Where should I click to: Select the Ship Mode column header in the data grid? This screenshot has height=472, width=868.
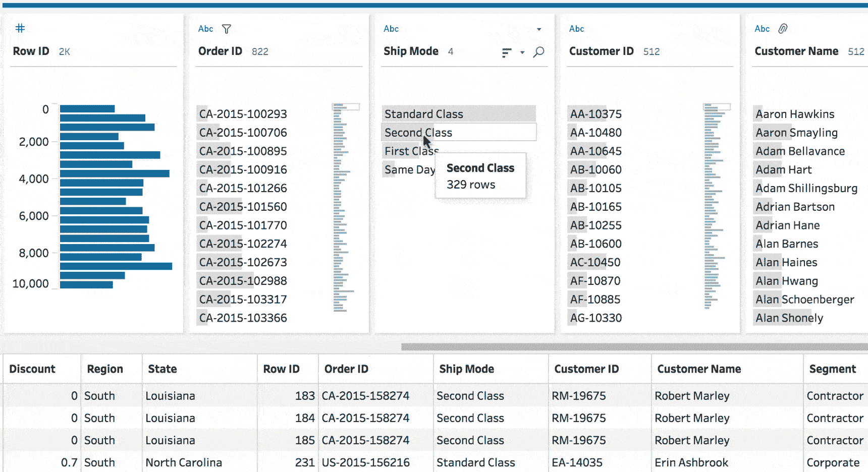pyautogui.click(x=467, y=369)
